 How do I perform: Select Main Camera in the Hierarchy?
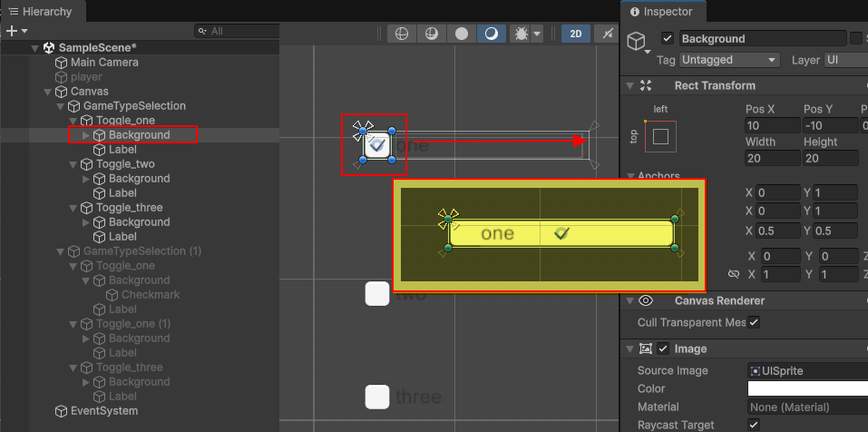(x=104, y=63)
